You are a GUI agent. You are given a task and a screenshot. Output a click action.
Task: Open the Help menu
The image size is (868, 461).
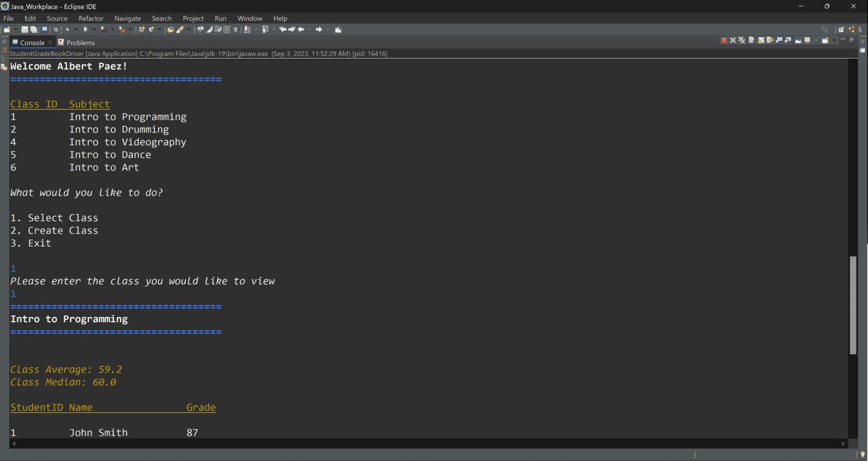[x=280, y=19]
